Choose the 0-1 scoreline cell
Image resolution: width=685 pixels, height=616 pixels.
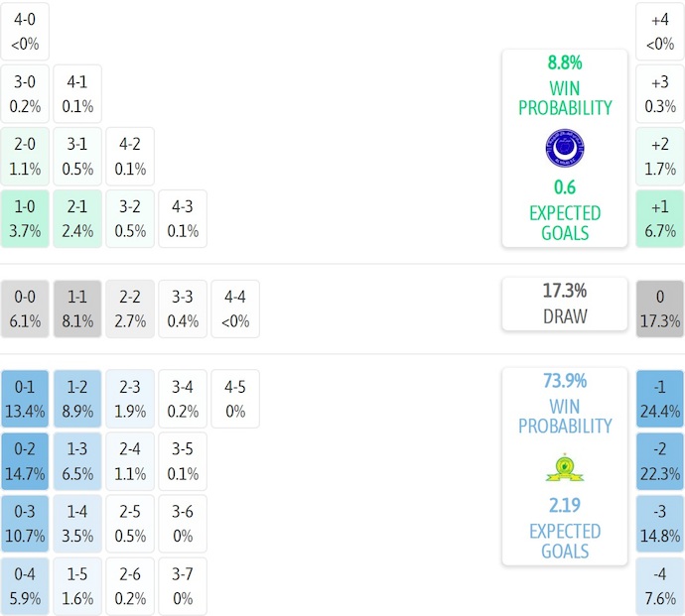tap(25, 398)
